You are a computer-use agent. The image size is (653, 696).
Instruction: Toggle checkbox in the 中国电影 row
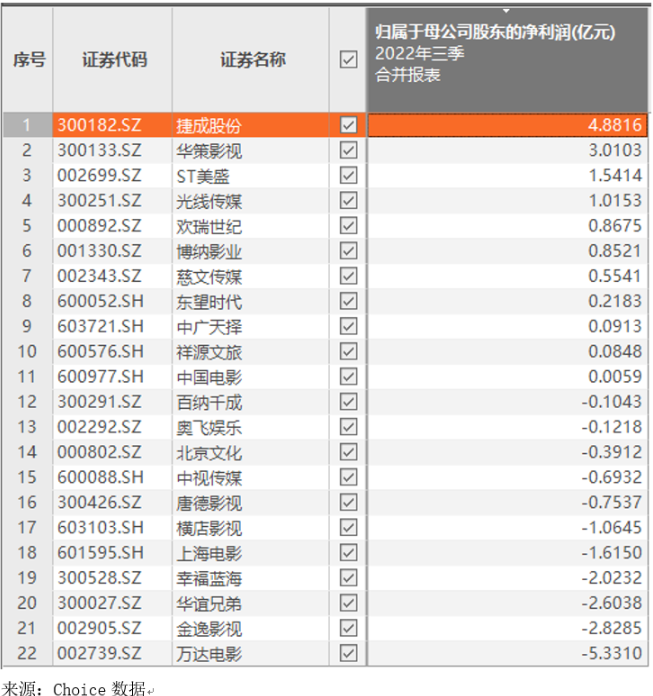click(348, 376)
